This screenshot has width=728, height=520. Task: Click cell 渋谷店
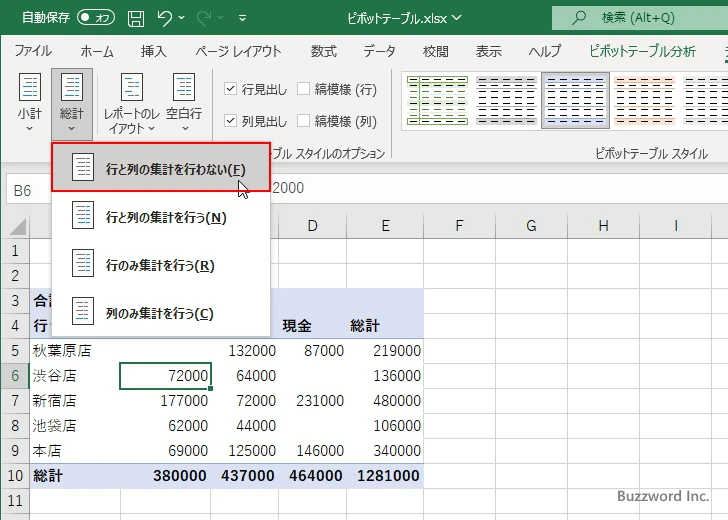[75, 376]
